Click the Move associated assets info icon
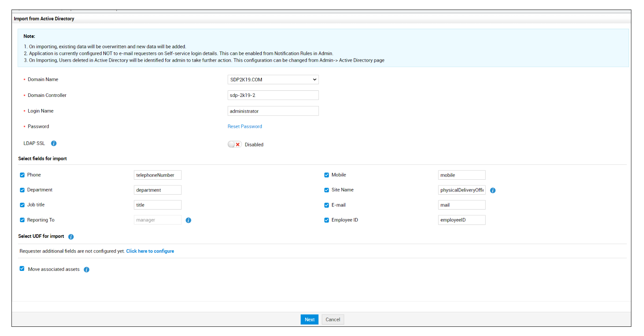 coord(86,270)
